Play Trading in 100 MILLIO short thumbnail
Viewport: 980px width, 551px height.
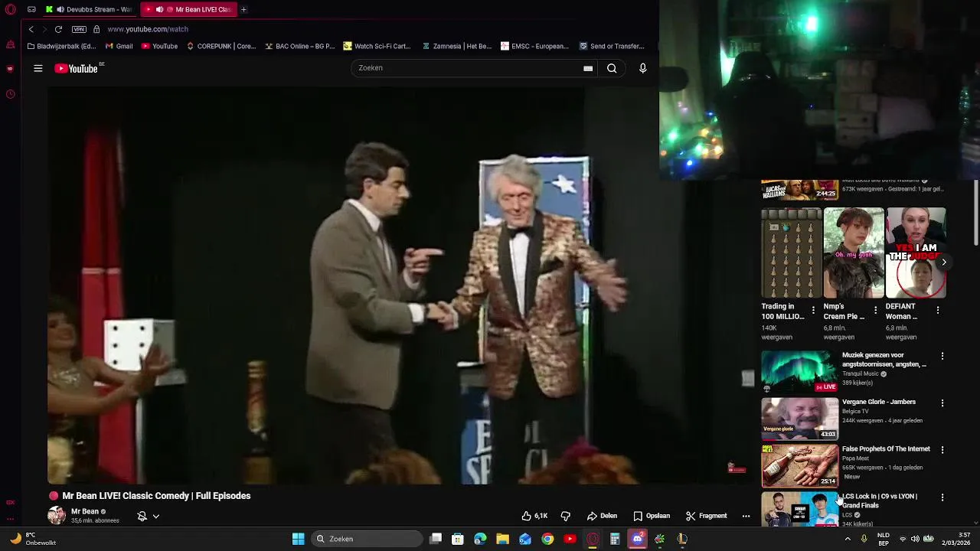tap(792, 253)
